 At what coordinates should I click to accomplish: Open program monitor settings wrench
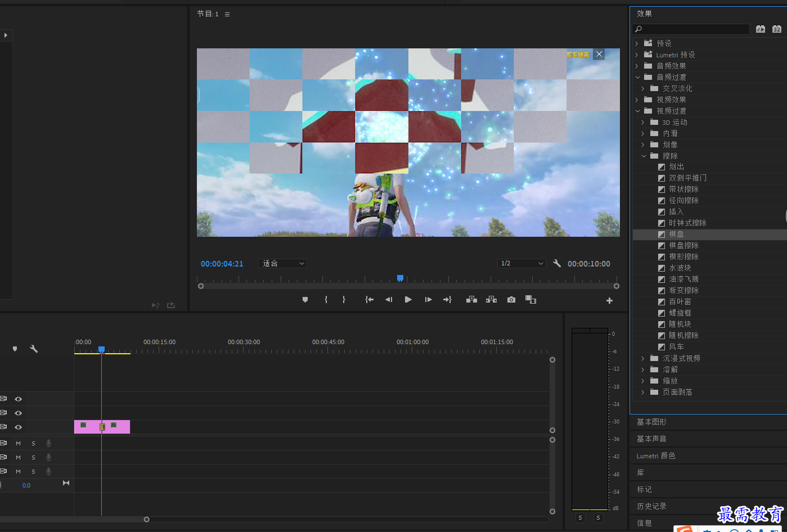pos(557,263)
